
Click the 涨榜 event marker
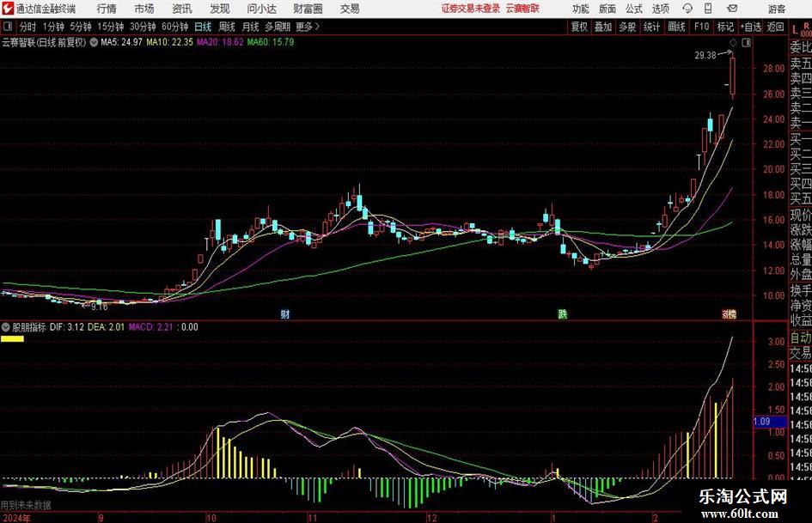(730, 313)
